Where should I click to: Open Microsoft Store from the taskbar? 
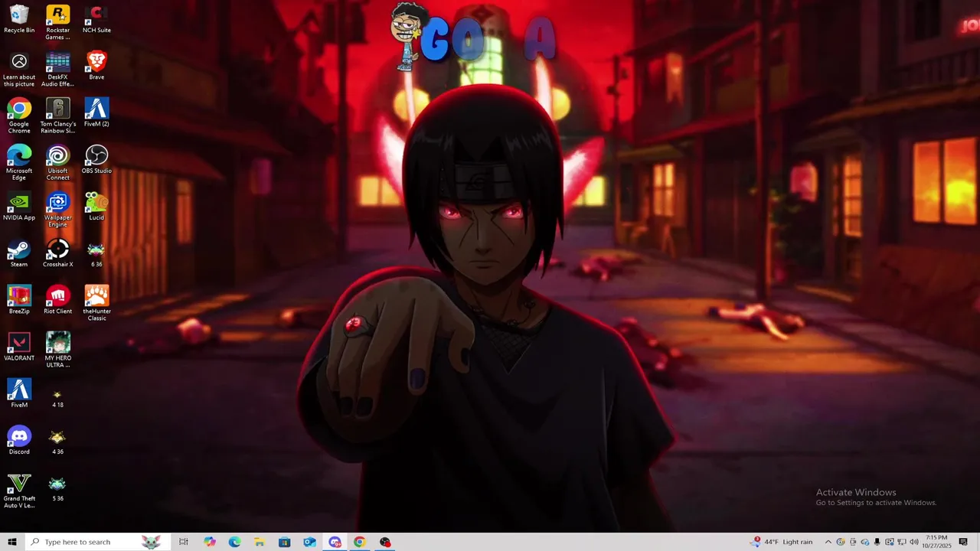[x=285, y=542]
